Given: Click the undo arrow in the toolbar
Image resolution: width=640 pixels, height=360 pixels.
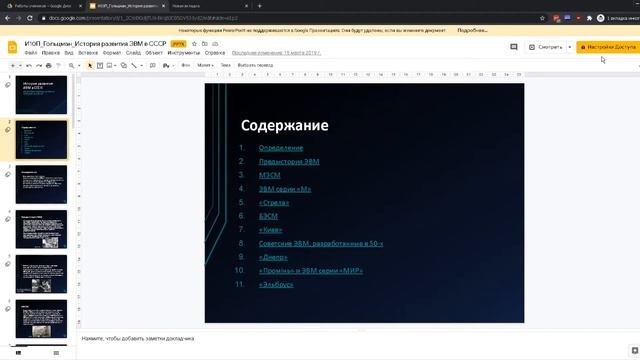Looking at the screenshot, I should click(x=29, y=65).
